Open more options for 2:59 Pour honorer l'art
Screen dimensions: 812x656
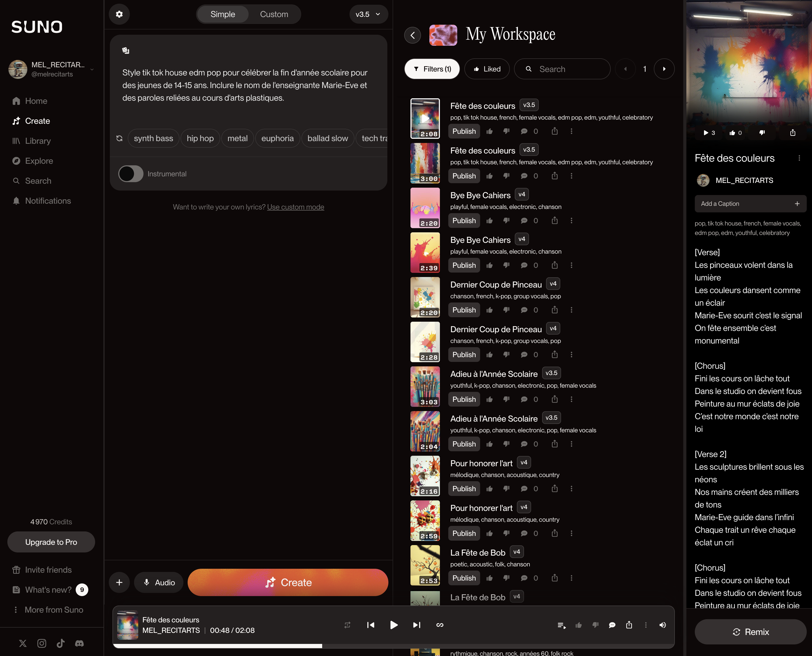(571, 533)
